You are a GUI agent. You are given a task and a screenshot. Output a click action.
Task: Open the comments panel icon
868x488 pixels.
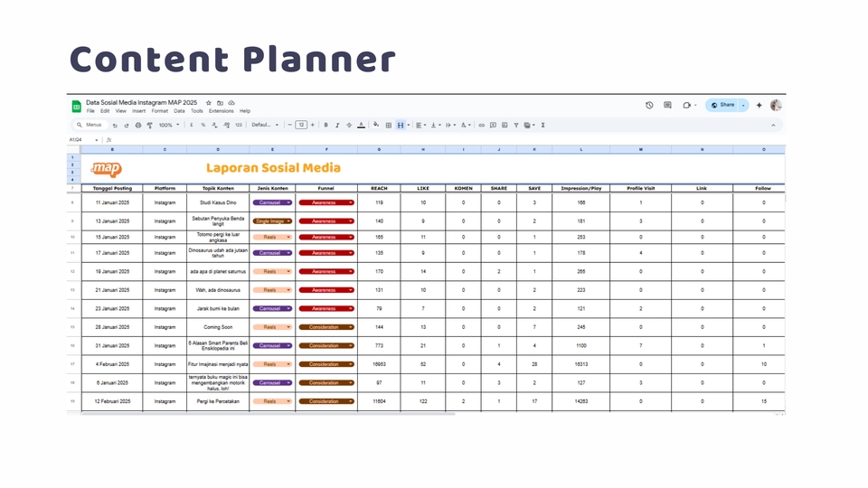667,105
